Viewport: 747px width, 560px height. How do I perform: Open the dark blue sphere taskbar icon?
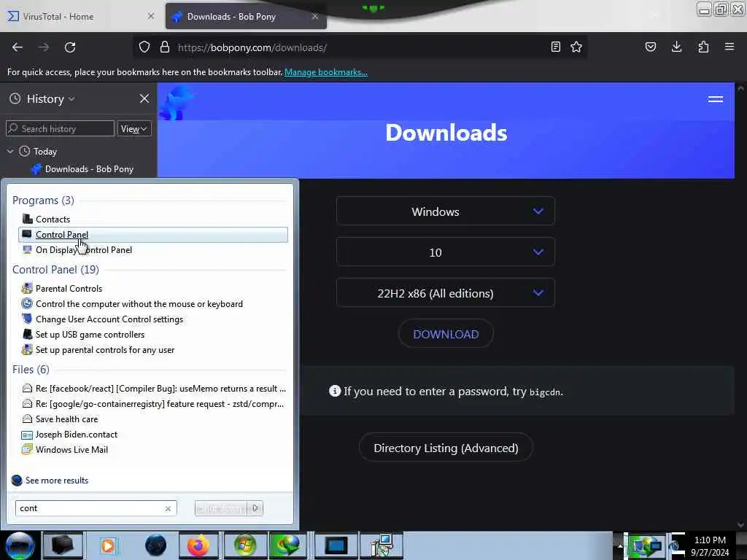(x=156, y=545)
